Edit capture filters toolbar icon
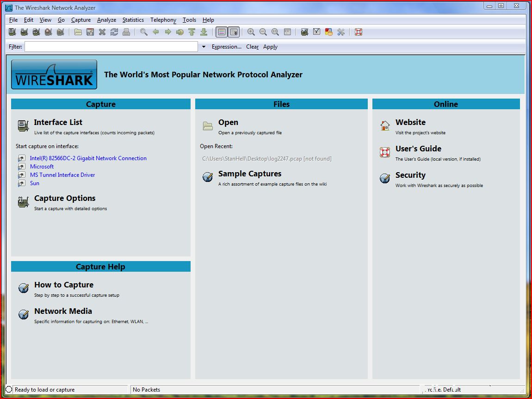 [305, 32]
